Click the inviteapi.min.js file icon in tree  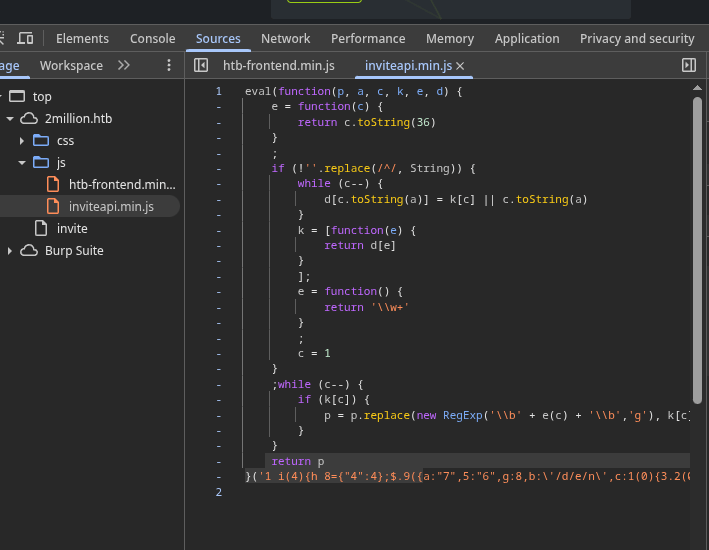tap(53, 206)
